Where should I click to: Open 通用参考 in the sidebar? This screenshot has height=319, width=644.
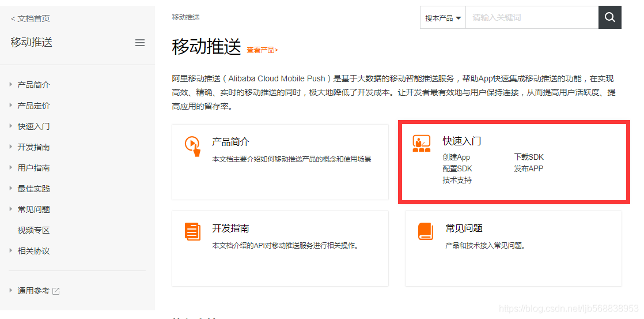pyautogui.click(x=33, y=291)
